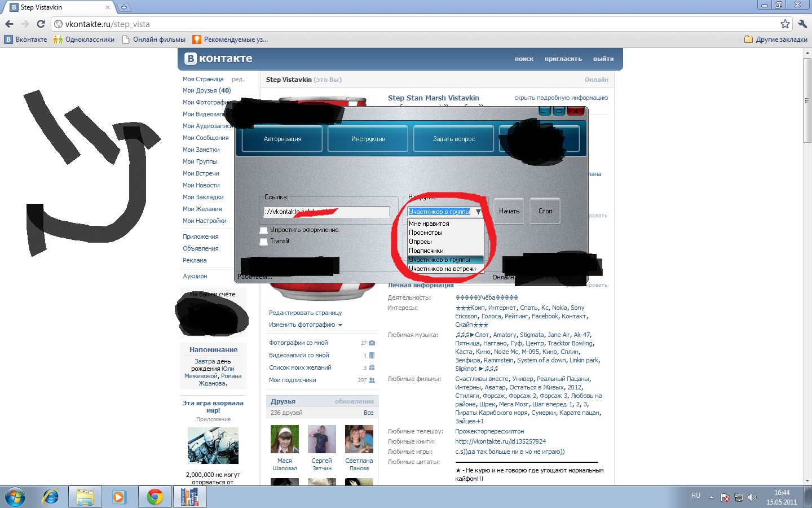Enable the Упростить оформление checkbox
This screenshot has height=508, width=812.
click(x=263, y=230)
